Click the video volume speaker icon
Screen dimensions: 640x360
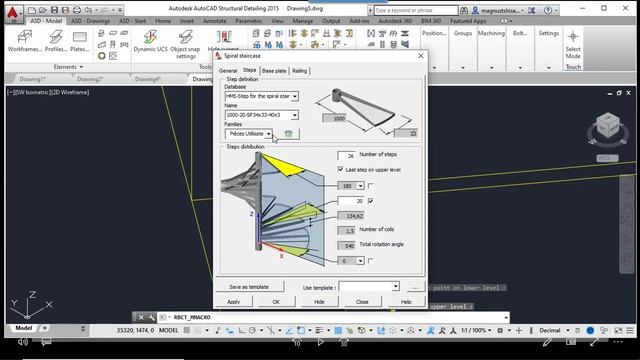23,342
